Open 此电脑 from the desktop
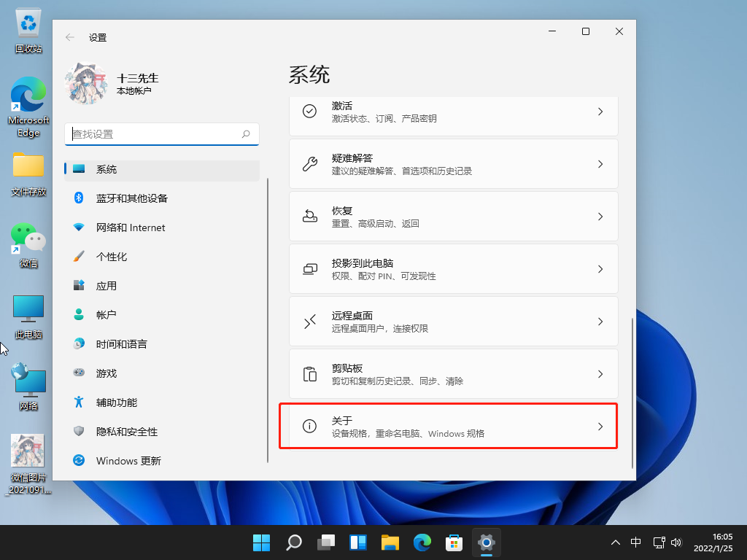 [x=28, y=308]
